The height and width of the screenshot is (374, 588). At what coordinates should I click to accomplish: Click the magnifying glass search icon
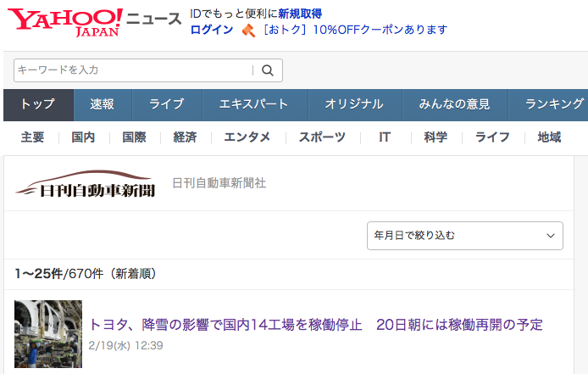(268, 70)
